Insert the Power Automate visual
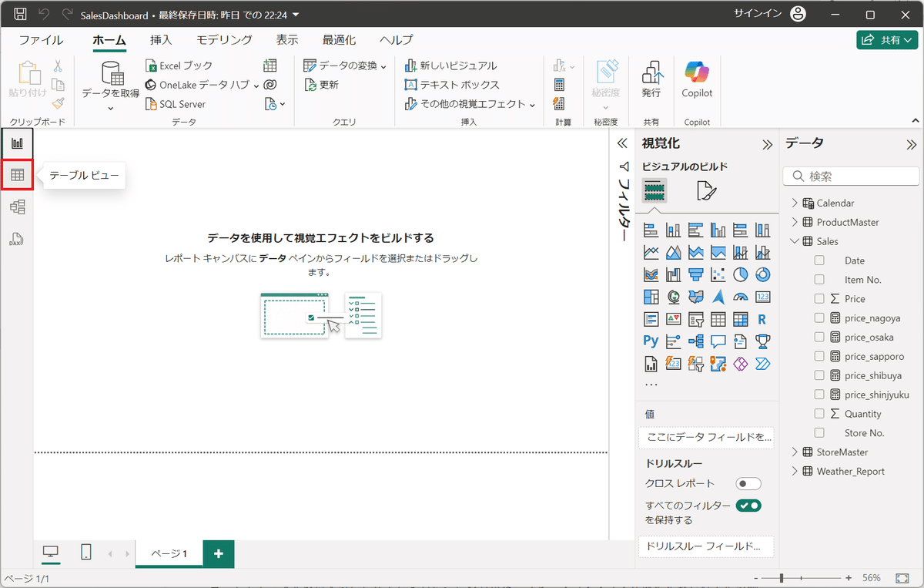The image size is (924, 588). (x=763, y=364)
